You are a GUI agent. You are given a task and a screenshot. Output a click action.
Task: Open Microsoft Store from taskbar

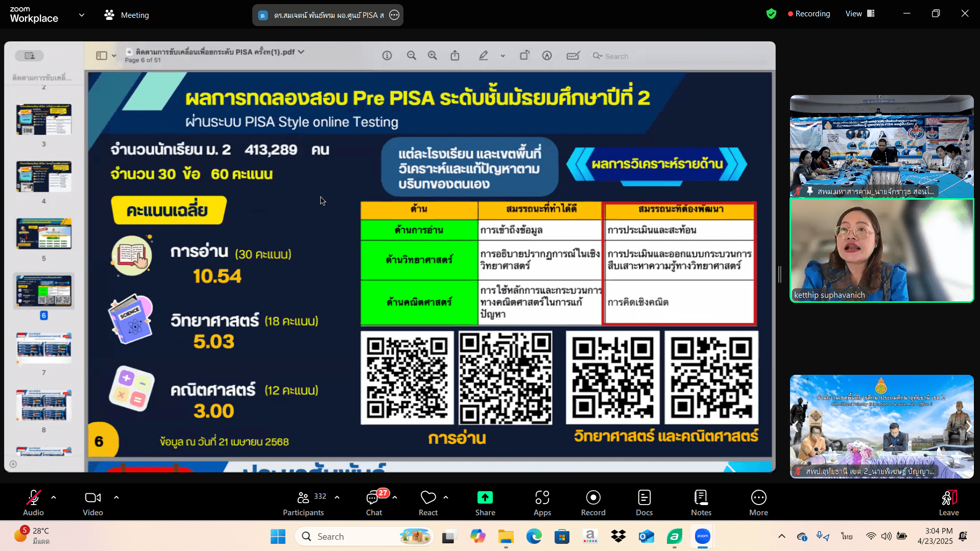pyautogui.click(x=562, y=536)
